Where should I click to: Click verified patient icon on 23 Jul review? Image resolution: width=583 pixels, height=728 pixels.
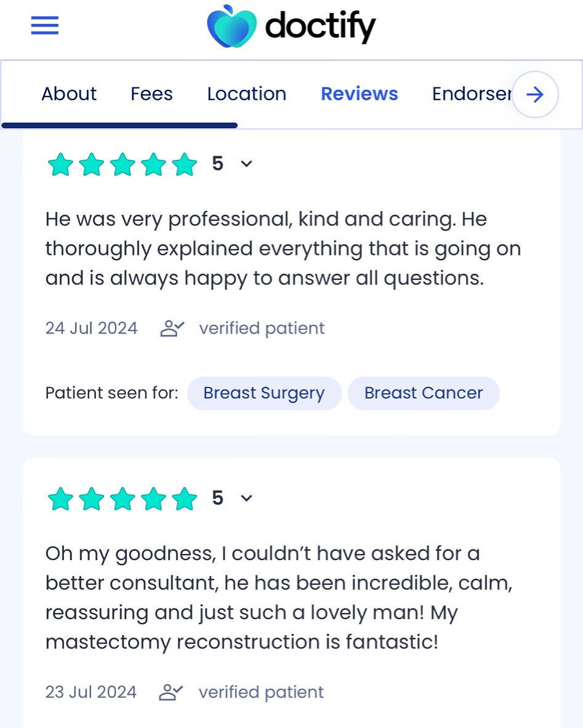(x=171, y=692)
